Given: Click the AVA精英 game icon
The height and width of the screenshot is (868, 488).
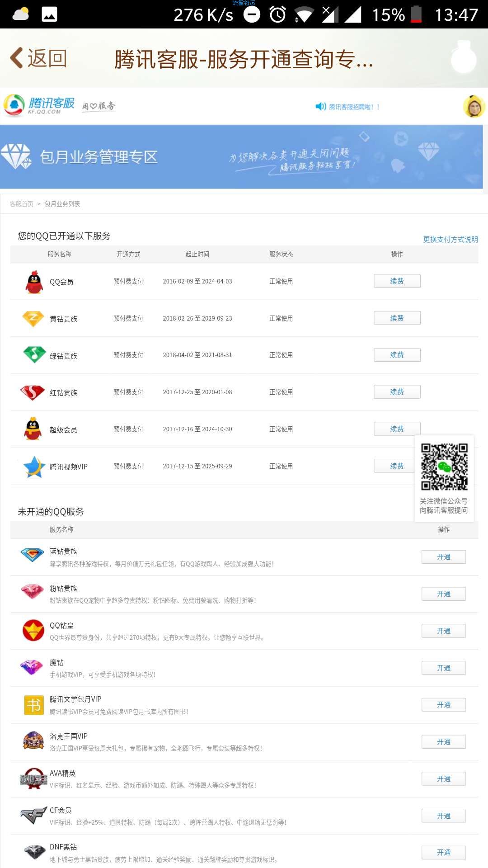Looking at the screenshot, I should tap(33, 778).
